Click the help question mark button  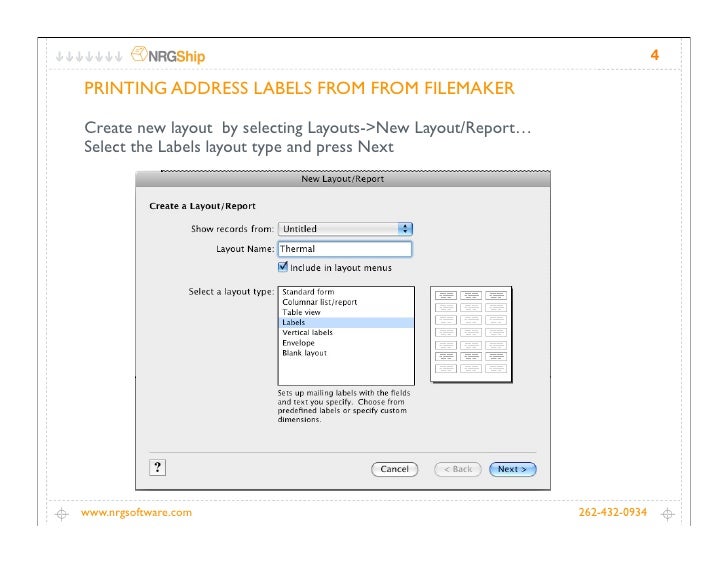click(157, 467)
